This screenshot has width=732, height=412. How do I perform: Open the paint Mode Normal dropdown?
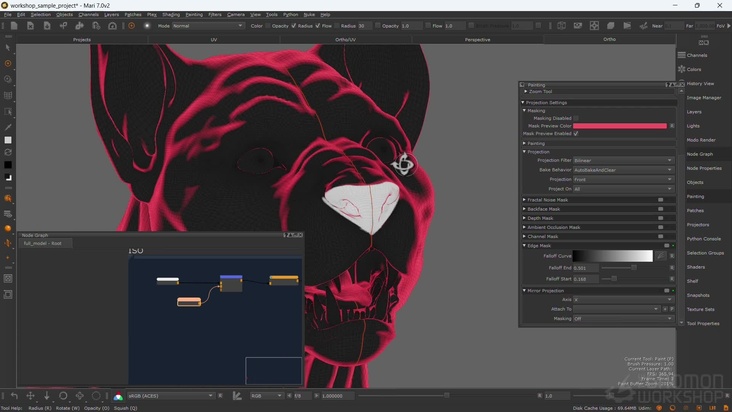(208, 26)
